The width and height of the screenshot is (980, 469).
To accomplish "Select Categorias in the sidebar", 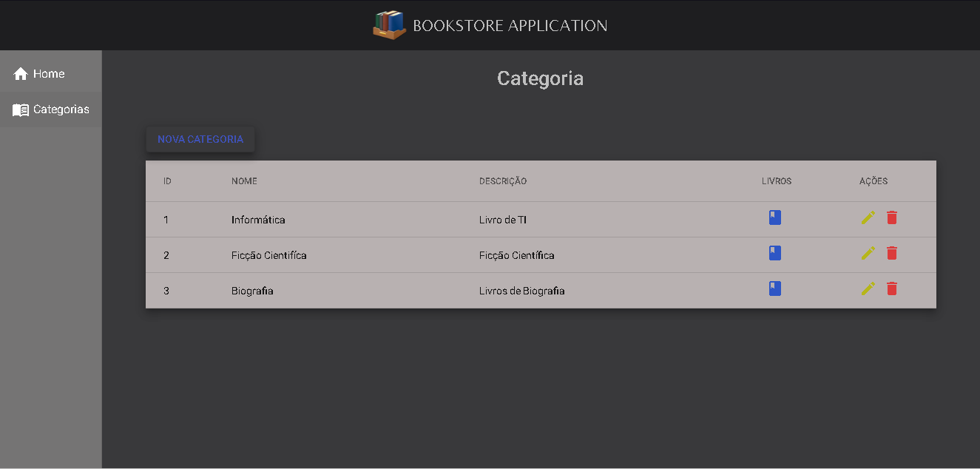I will (x=62, y=109).
